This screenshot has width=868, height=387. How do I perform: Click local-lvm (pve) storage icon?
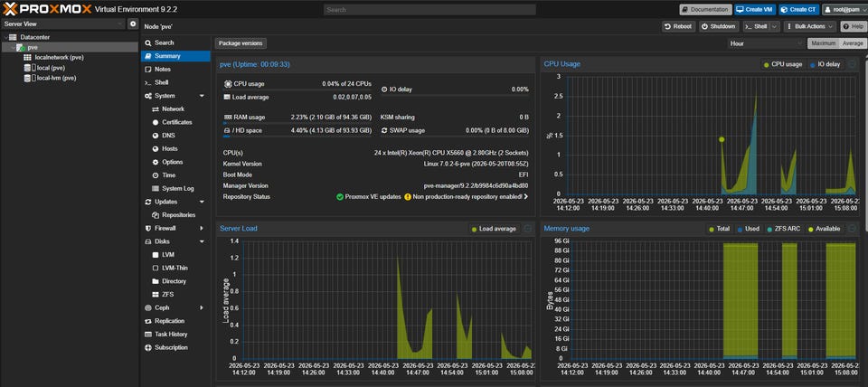point(27,78)
